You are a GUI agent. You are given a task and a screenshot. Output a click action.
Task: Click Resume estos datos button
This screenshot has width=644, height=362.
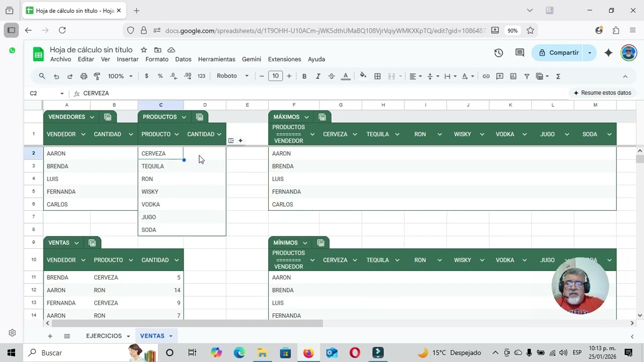point(602,93)
